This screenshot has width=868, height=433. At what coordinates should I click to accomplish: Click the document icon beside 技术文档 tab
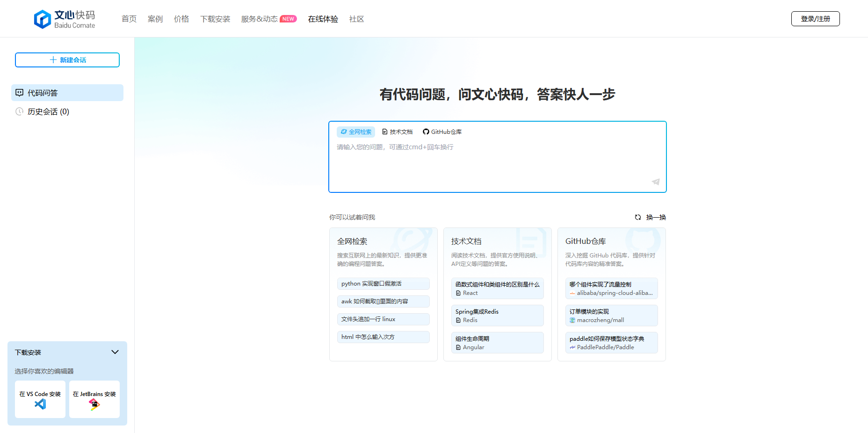385,132
